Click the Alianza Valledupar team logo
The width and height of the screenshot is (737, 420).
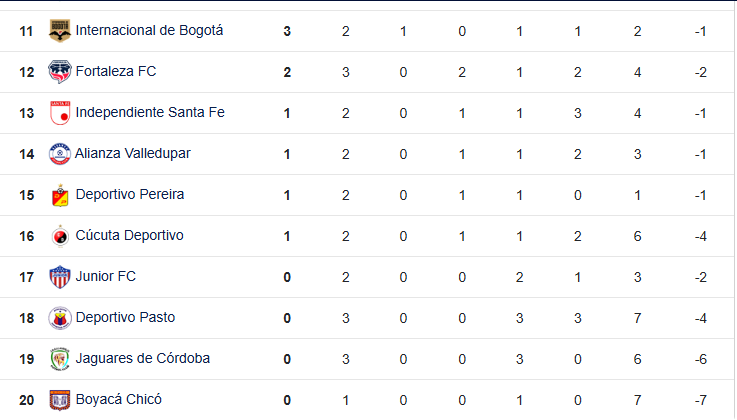tap(60, 154)
